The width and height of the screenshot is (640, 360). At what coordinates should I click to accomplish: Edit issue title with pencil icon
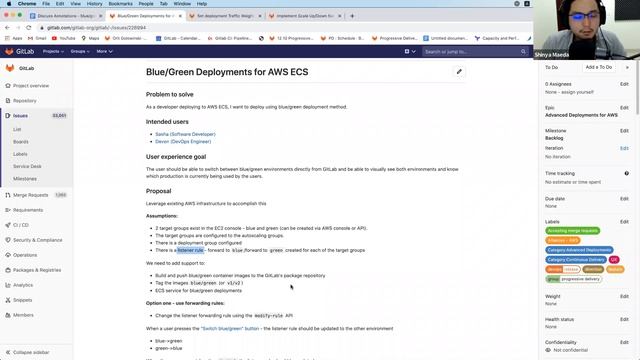pos(459,71)
